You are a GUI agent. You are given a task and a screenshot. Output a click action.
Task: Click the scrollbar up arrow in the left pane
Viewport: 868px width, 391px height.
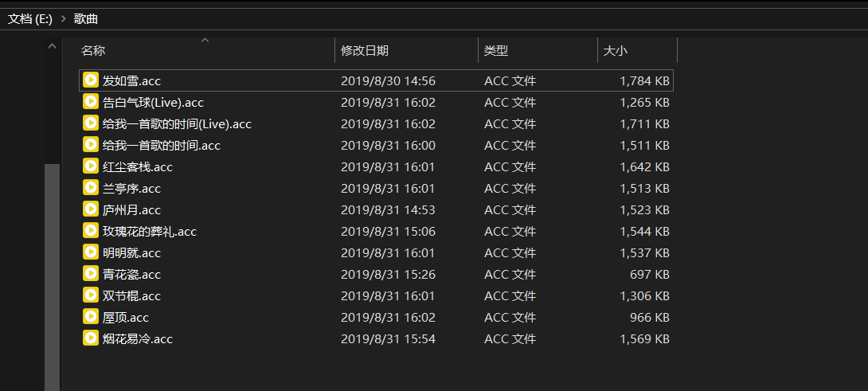pos(52,46)
